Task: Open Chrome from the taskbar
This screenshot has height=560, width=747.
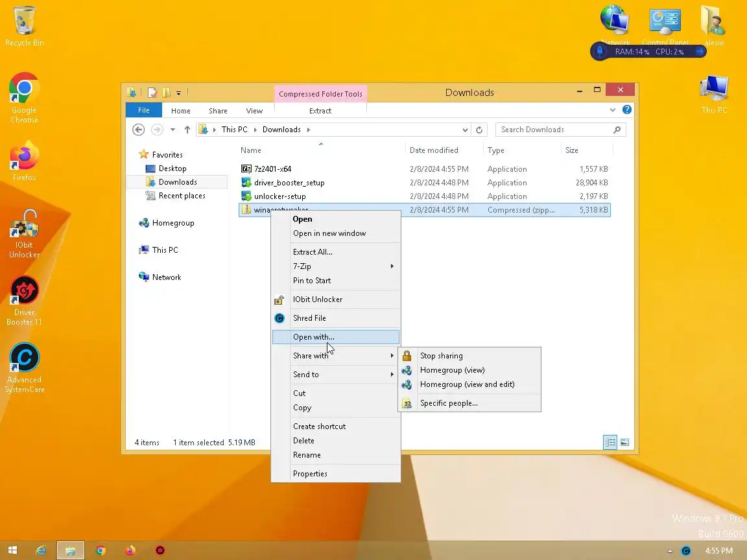Action: [x=101, y=550]
